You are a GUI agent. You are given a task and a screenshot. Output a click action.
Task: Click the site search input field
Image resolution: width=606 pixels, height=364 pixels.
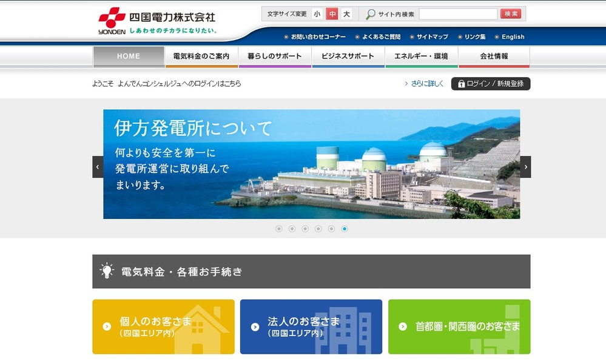tap(457, 14)
